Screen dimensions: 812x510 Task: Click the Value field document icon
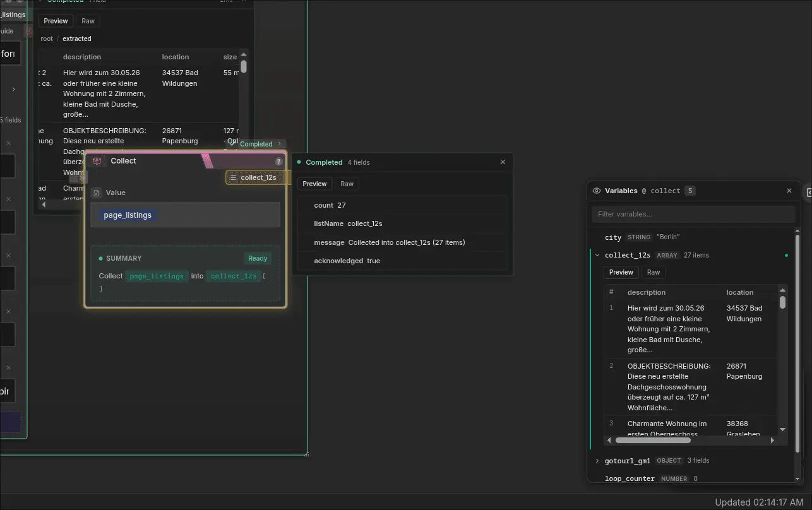97,193
